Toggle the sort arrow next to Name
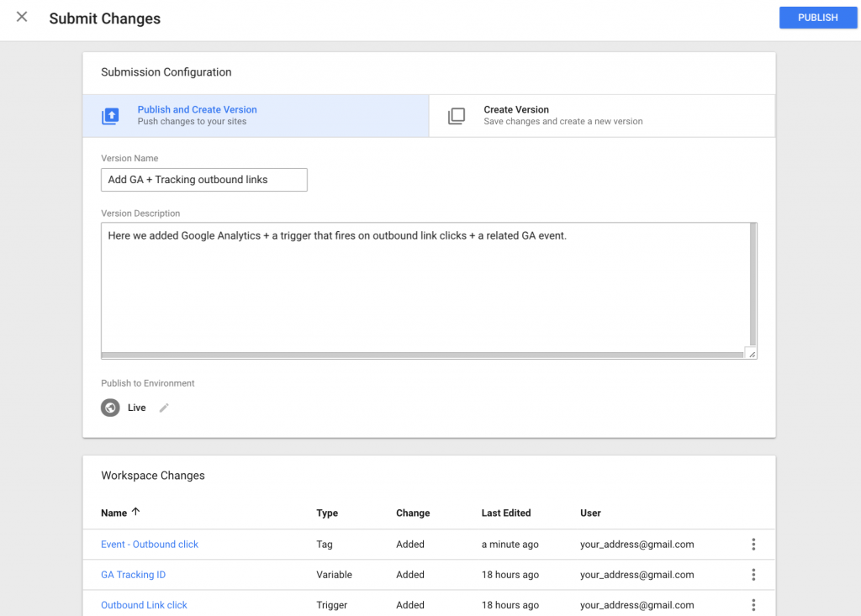861x616 pixels. point(134,513)
